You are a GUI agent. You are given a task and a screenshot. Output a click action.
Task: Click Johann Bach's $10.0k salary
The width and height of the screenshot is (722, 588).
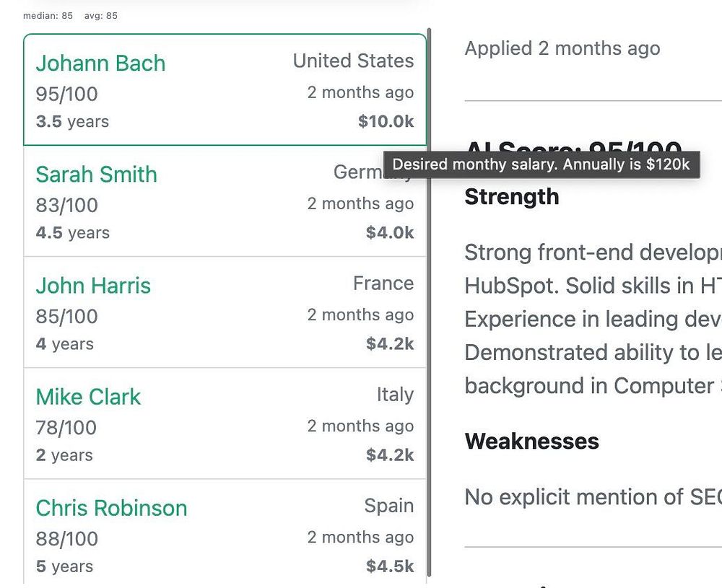(x=386, y=121)
